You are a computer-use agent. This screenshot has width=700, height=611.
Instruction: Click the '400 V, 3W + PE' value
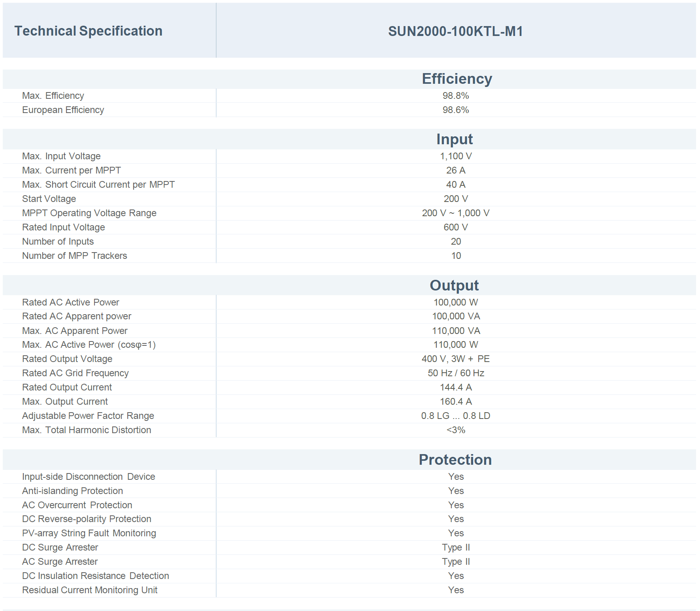click(456, 359)
